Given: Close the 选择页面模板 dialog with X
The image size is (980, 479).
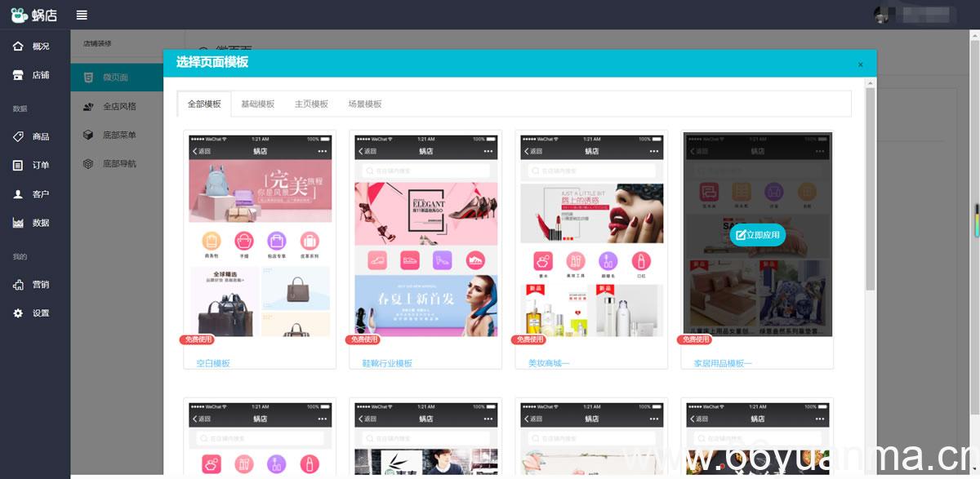Looking at the screenshot, I should click(860, 64).
